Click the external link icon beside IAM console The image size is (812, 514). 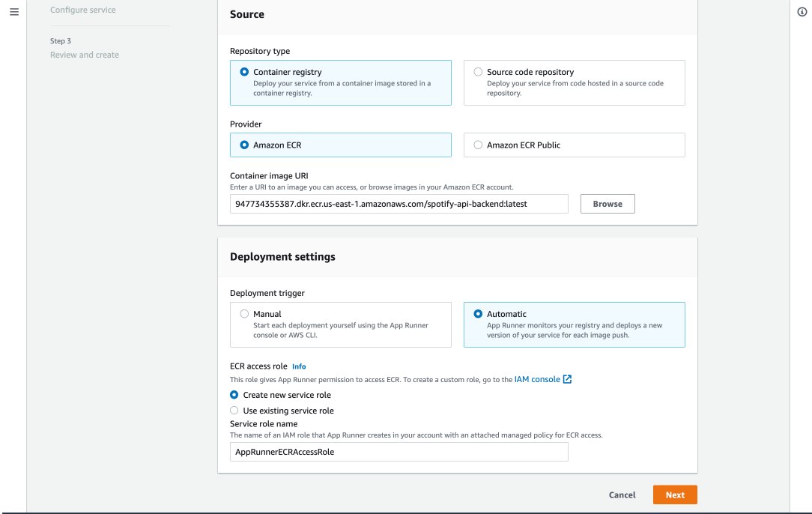click(567, 380)
